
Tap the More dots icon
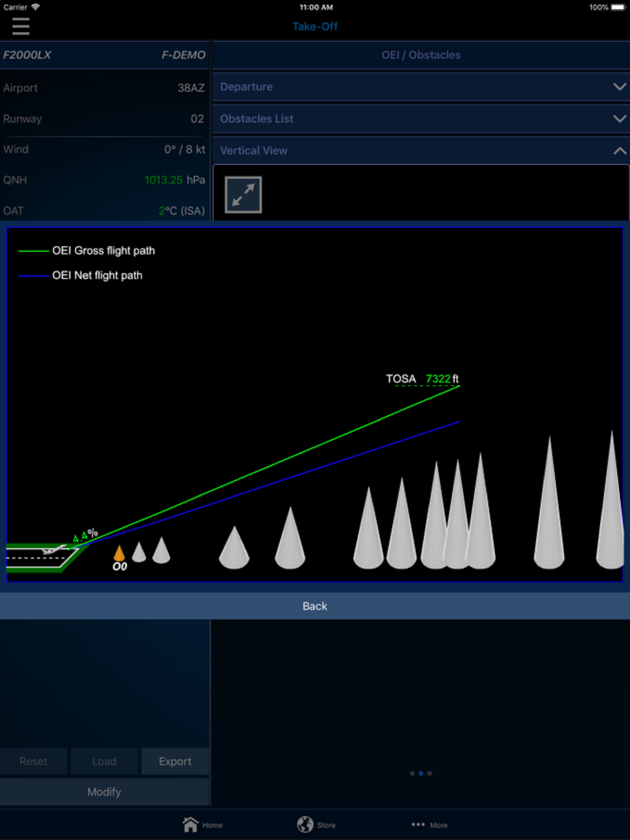418,824
